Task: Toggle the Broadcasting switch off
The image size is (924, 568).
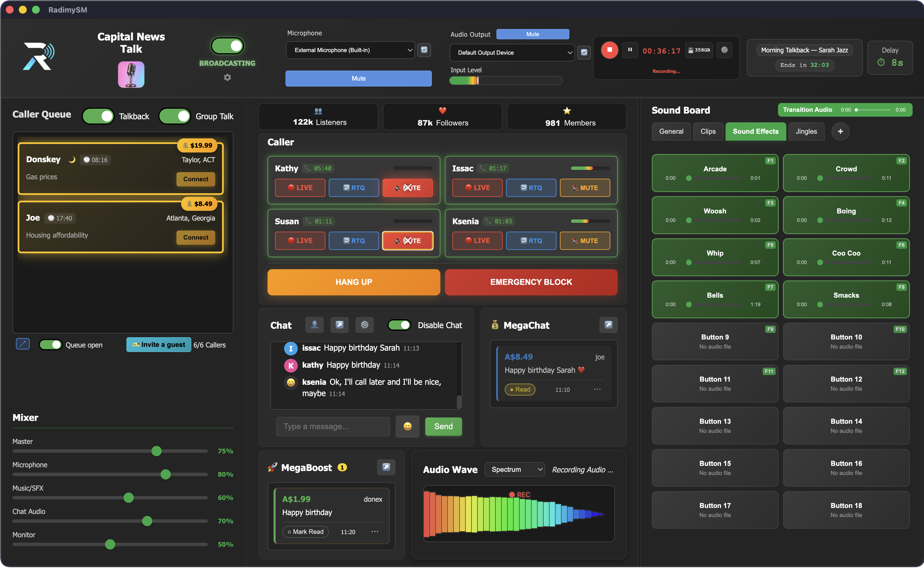Action: (x=227, y=46)
